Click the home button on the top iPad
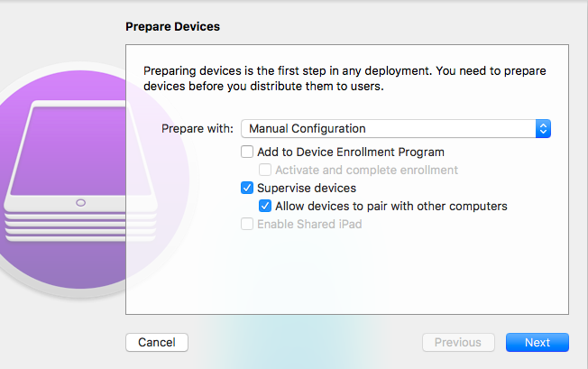Image resolution: width=588 pixels, height=369 pixels. 82,203
